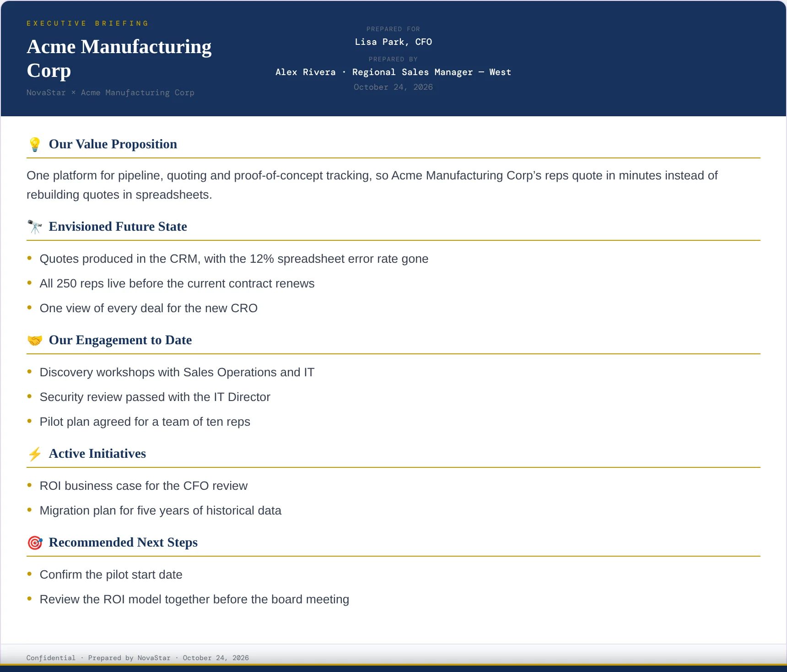Screen dimensions: 787x672
Task: Click 'Alex Rivera · Regional Sales Manager — West'
Action: [393, 72]
